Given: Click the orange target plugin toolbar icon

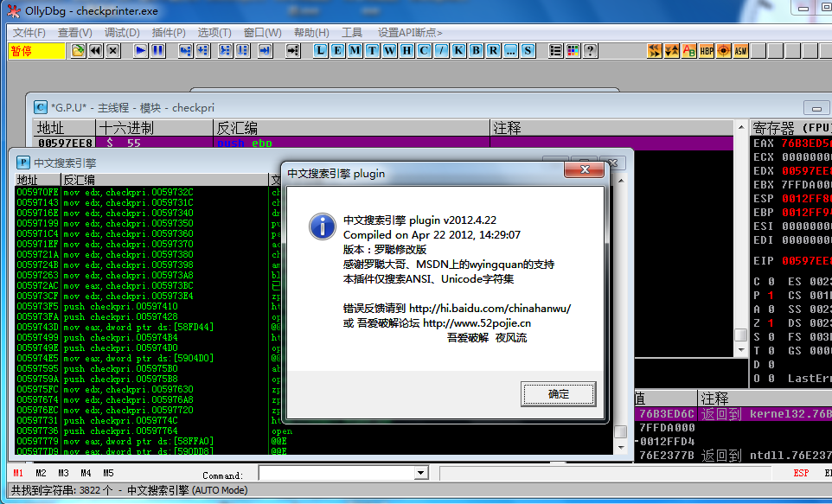Looking at the screenshot, I should pyautogui.click(x=724, y=50).
